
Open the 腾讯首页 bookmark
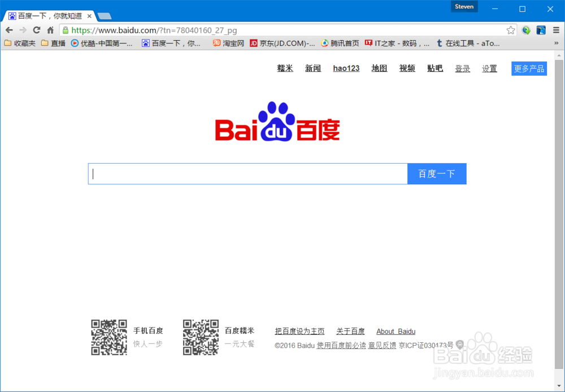[340, 43]
